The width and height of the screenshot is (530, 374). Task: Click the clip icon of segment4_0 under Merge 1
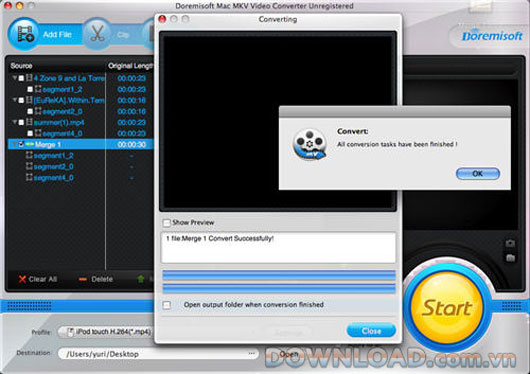click(x=29, y=177)
